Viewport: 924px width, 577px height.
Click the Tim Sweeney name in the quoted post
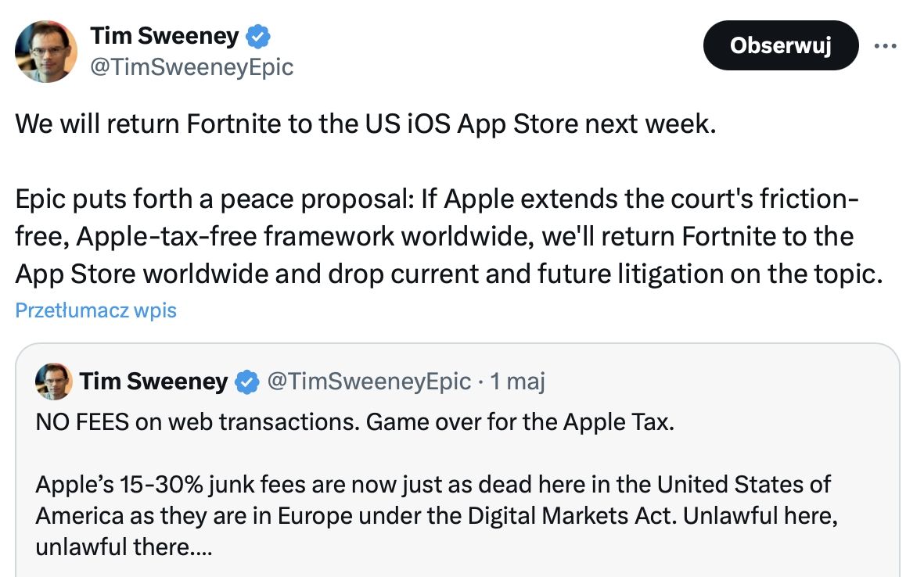click(x=153, y=382)
